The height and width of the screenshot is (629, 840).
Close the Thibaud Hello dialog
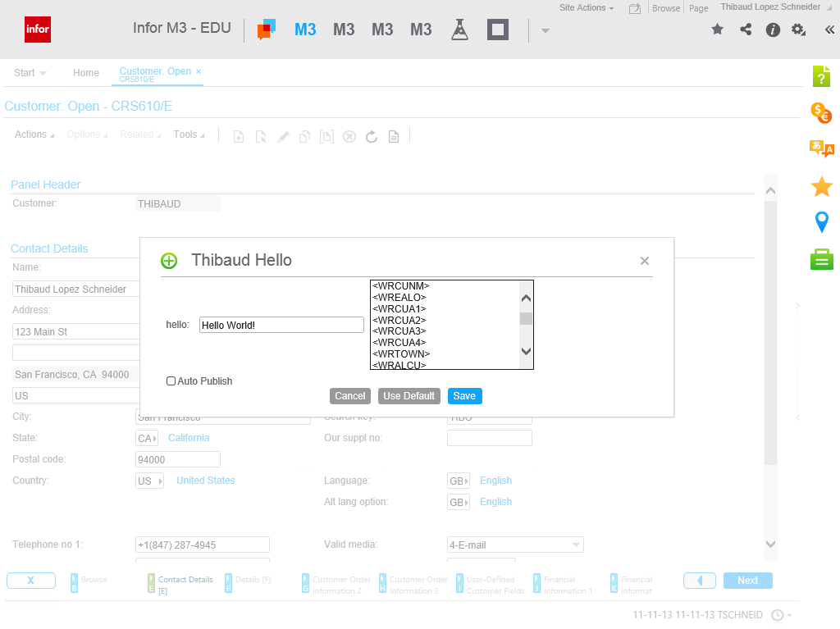[644, 261]
